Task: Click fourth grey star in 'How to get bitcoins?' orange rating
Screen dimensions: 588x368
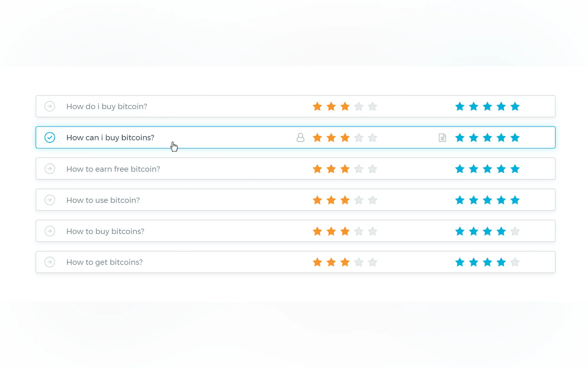Action: [359, 262]
